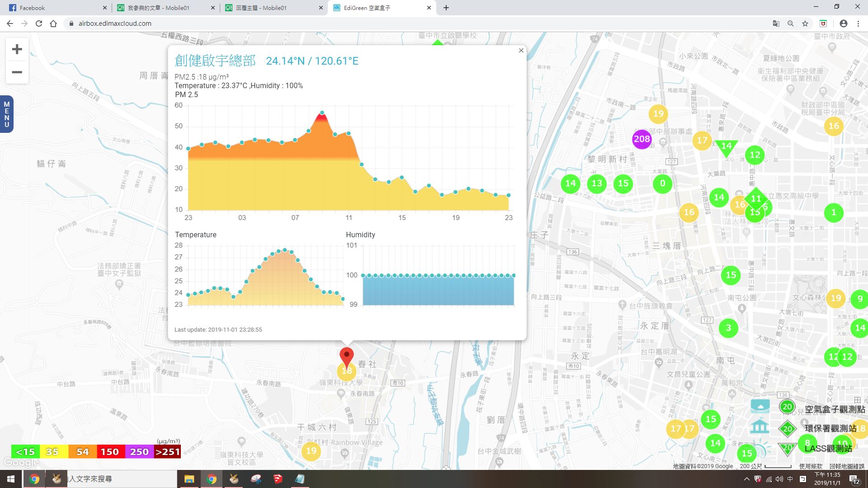This screenshot has height=488, width=868.
Task: Click the taskbar clock showing 11:35
Action: coord(827,479)
